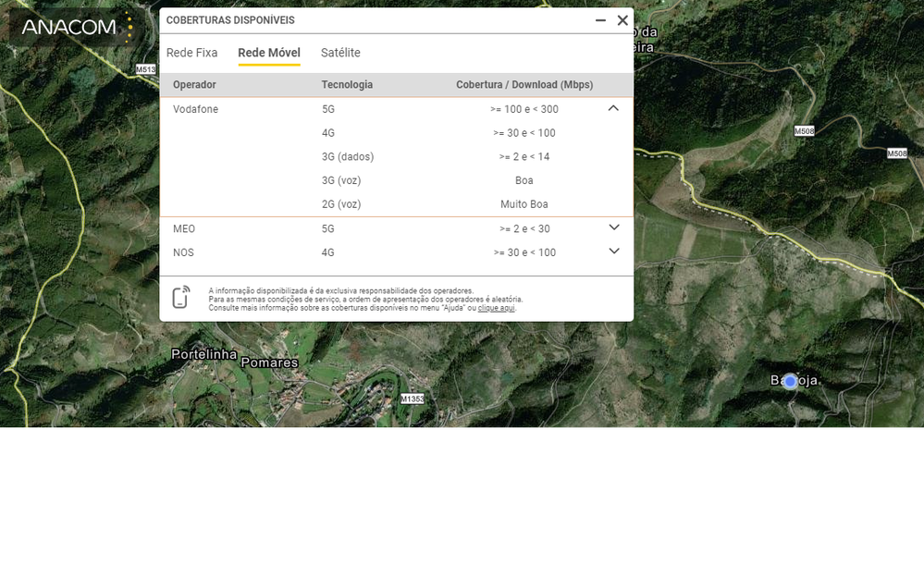Click the mobile phone info icon
This screenshot has width=924, height=564.
(181, 298)
